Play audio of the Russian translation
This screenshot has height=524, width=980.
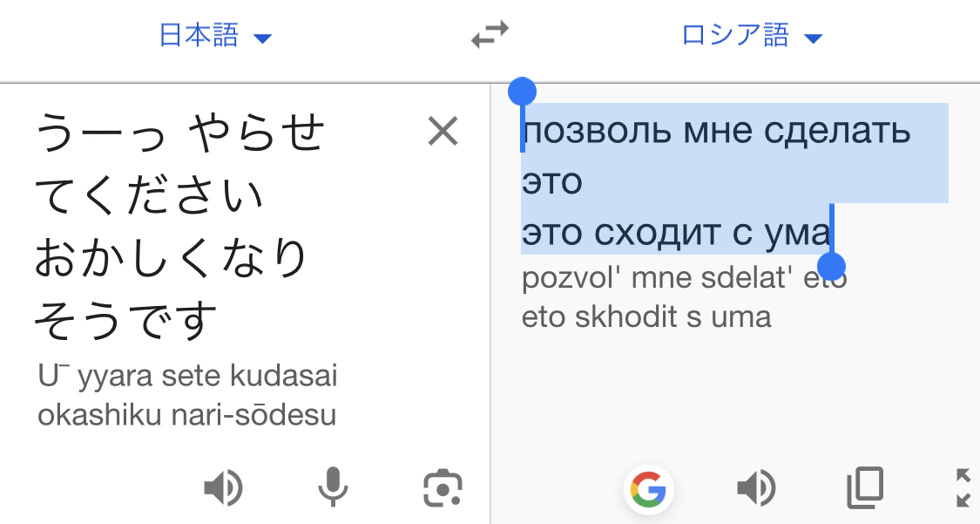(x=755, y=487)
